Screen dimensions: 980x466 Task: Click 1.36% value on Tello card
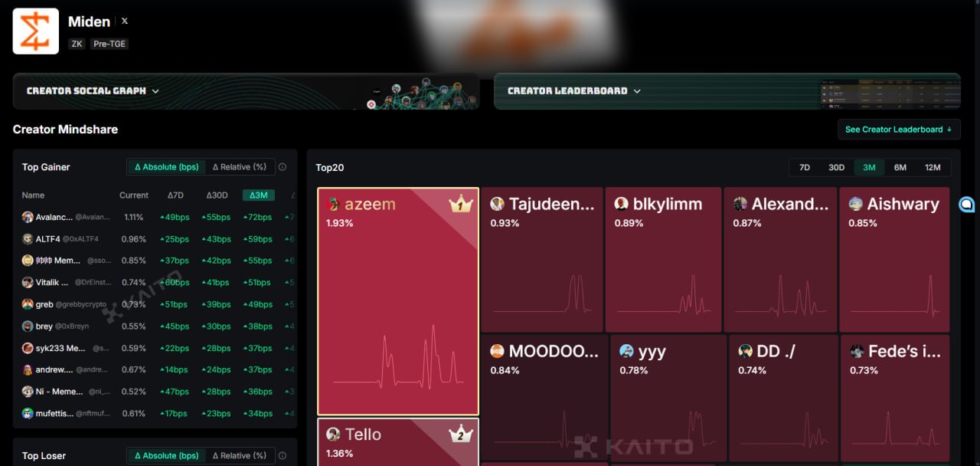coord(339,454)
